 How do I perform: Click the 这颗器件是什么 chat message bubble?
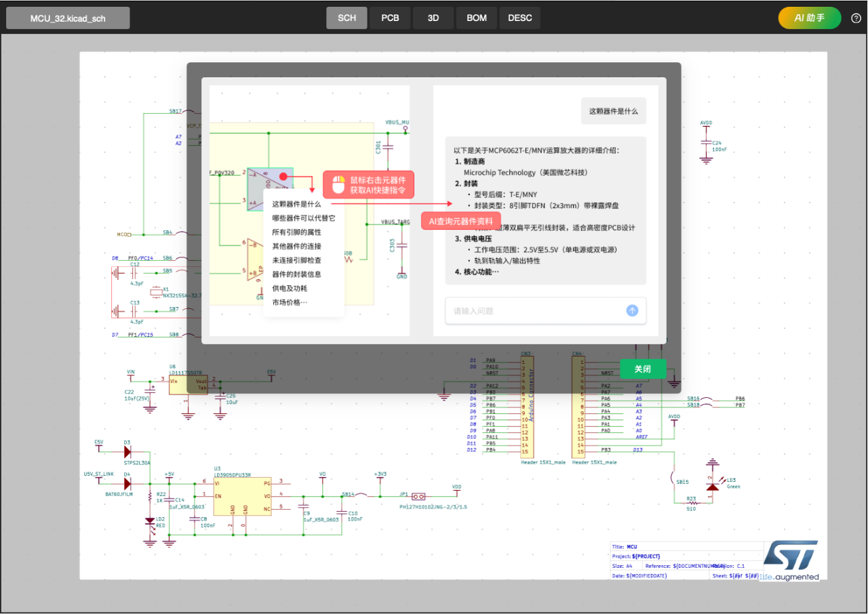614,111
